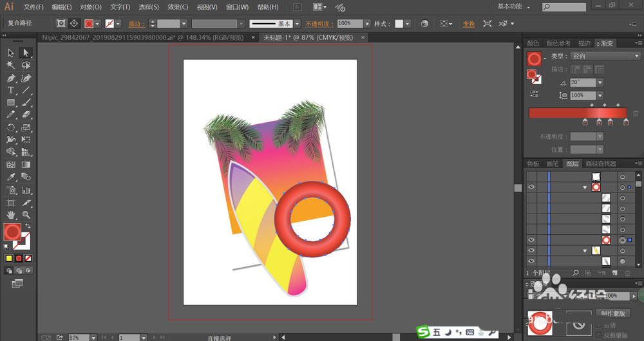Screen dimensions: 644x341
Task: Click the target circle of the selected ring layer
Action: pyautogui.click(x=623, y=240)
